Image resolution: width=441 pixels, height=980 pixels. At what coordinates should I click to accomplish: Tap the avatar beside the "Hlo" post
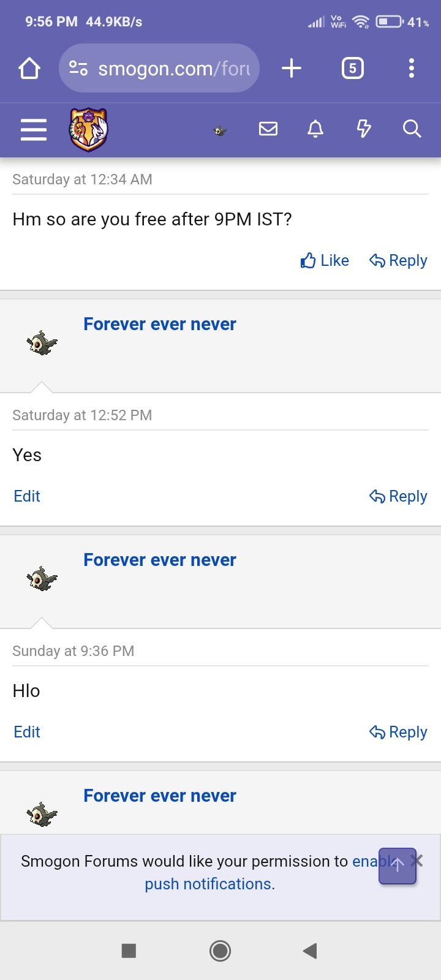[42, 578]
